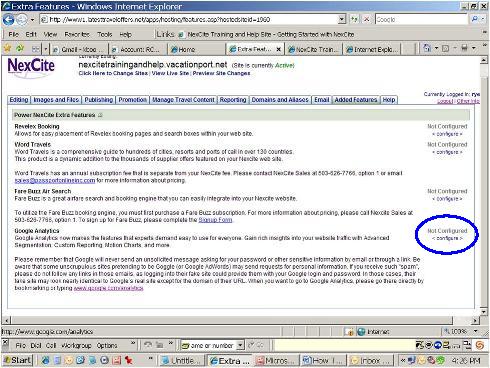The image size is (490, 368).
Task: Launch Internet Explorer from the quick launch bar
Action: pos(46,360)
